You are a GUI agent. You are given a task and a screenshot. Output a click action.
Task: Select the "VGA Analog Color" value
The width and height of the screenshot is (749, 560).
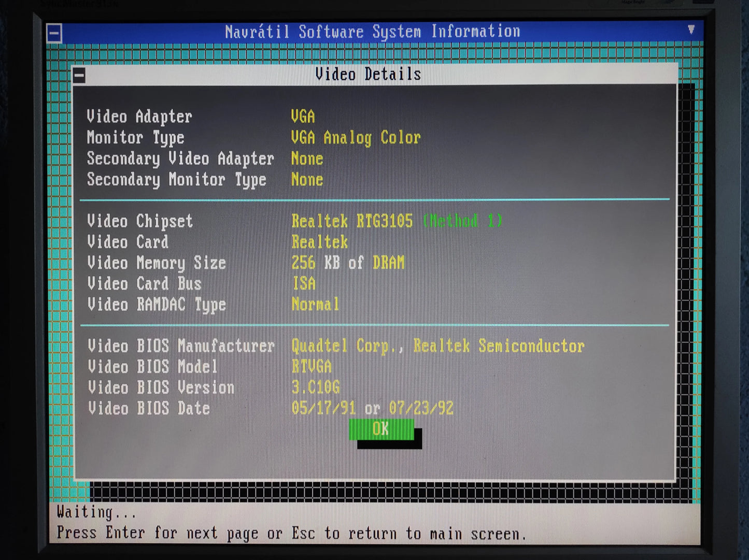pyautogui.click(x=356, y=138)
